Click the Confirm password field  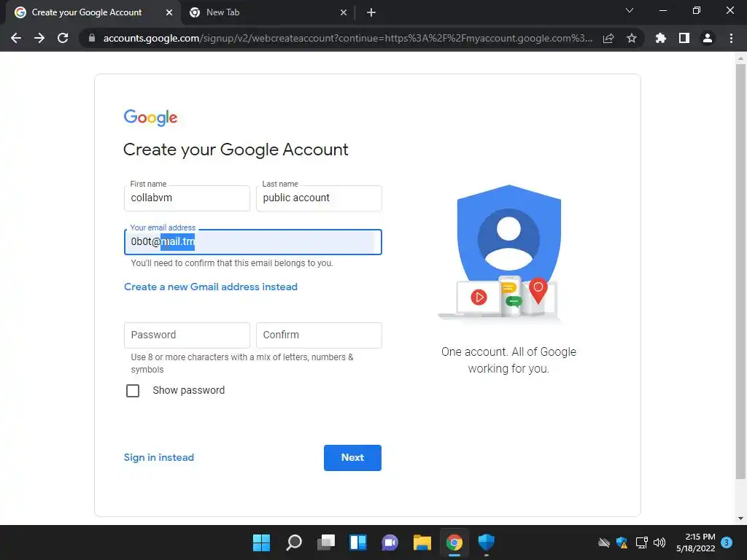coord(319,335)
